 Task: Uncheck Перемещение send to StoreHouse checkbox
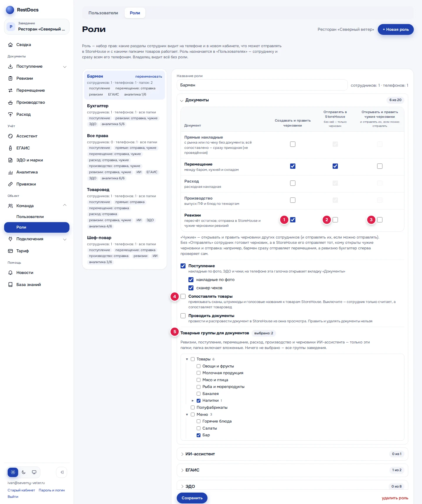tap(335, 166)
